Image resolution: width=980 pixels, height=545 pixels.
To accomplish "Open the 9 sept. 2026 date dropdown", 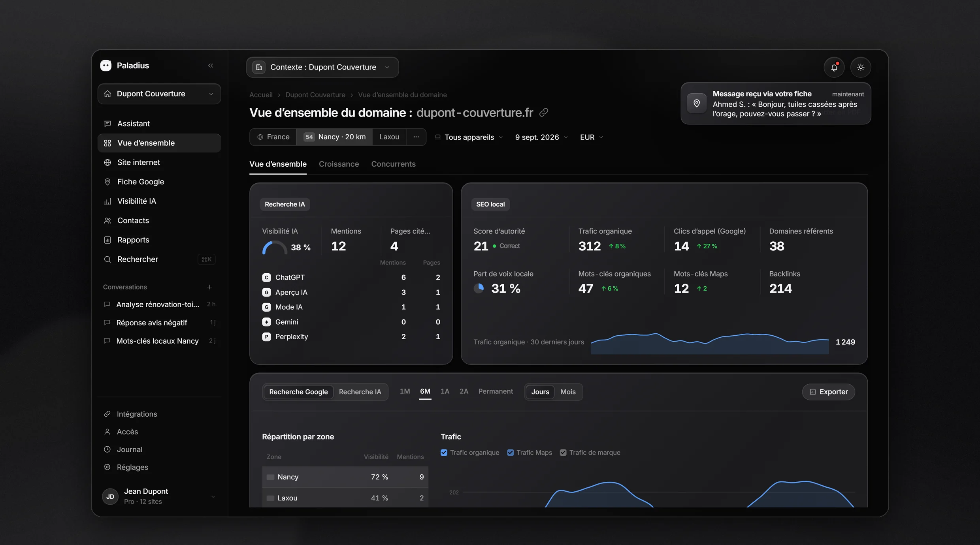I will 541,137.
